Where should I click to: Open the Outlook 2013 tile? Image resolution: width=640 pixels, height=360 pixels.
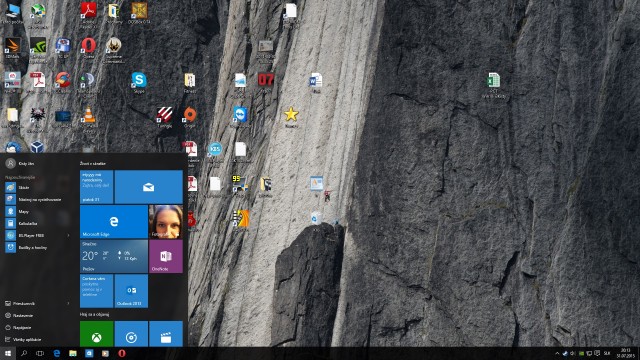tap(131, 291)
